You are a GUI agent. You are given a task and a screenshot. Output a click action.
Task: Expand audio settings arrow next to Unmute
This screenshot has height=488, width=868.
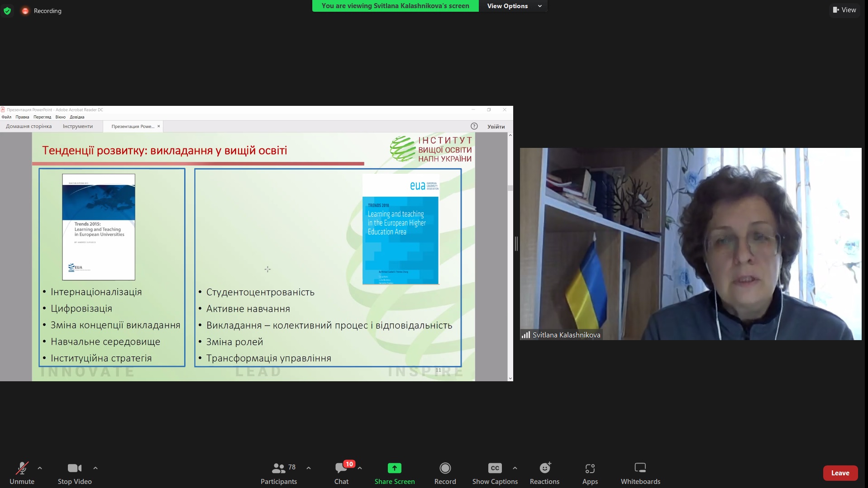point(40,468)
